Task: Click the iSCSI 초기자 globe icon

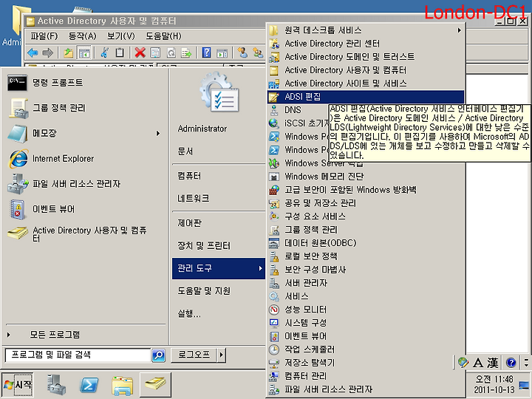Action: [x=274, y=123]
